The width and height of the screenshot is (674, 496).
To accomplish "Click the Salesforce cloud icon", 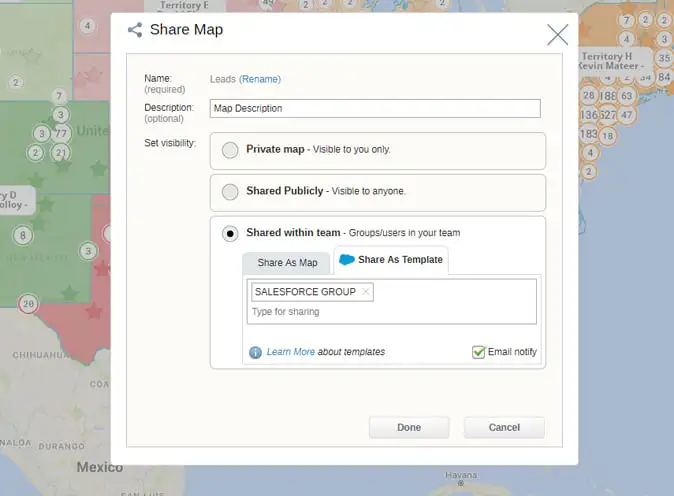I will (x=346, y=260).
